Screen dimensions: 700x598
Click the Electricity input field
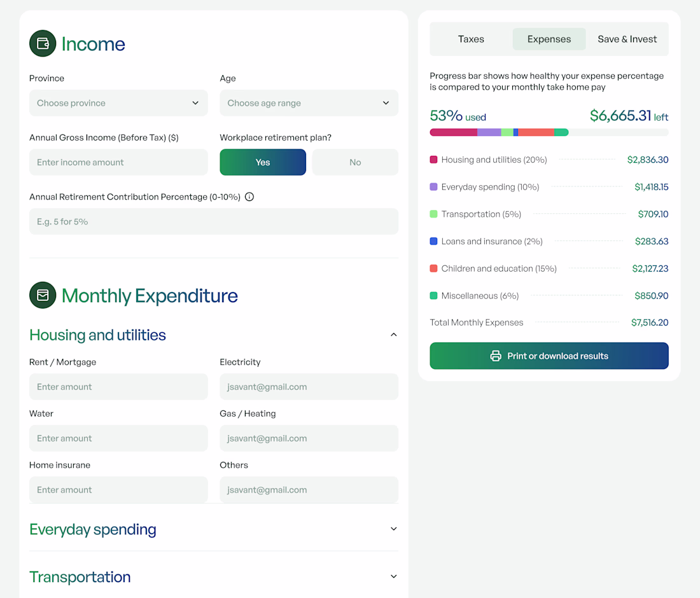coord(309,386)
